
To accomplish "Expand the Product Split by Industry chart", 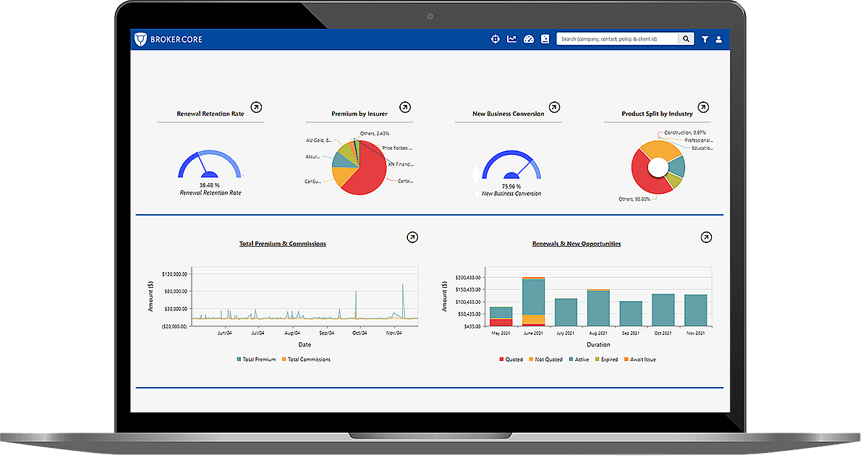I will click(x=702, y=107).
